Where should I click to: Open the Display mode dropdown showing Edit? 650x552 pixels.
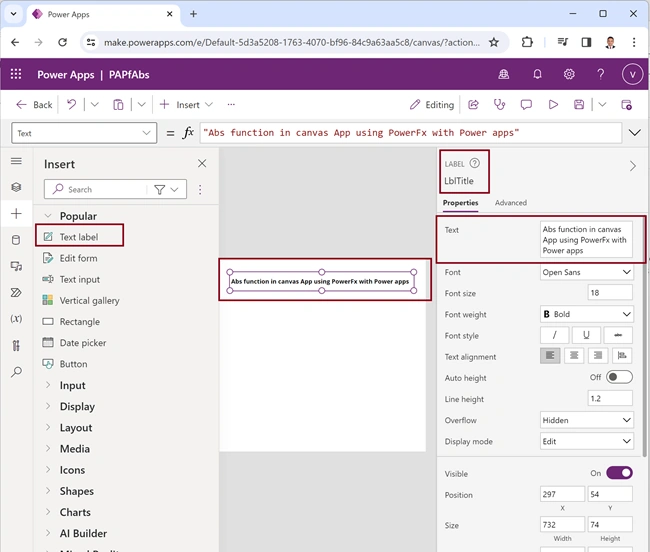(586, 441)
